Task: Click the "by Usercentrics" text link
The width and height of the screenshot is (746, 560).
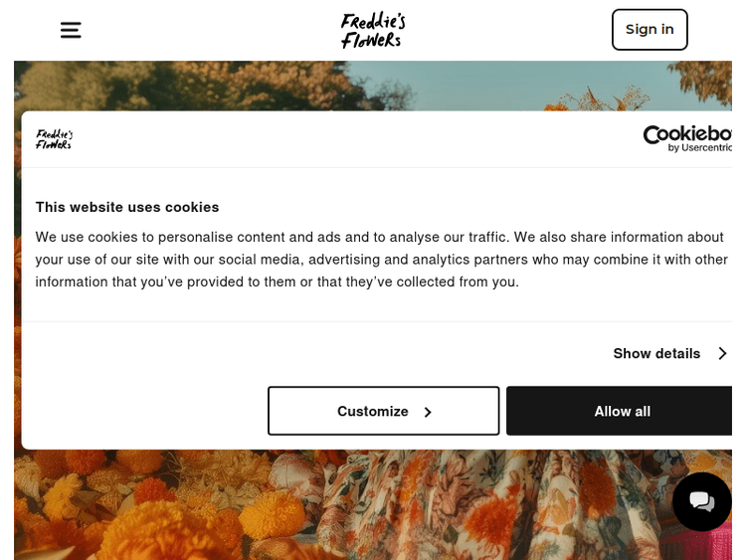Action: [700, 148]
